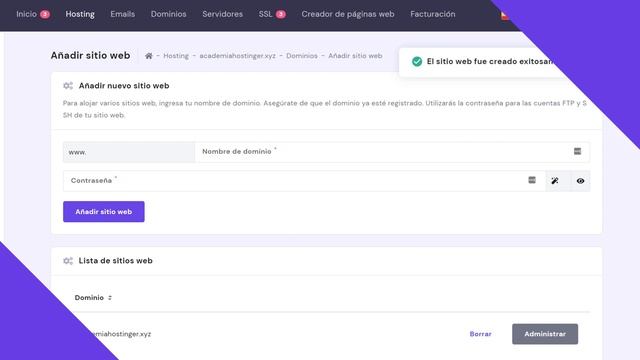Click the autofill icon in password field
This screenshot has width=640, height=360.
(x=532, y=180)
